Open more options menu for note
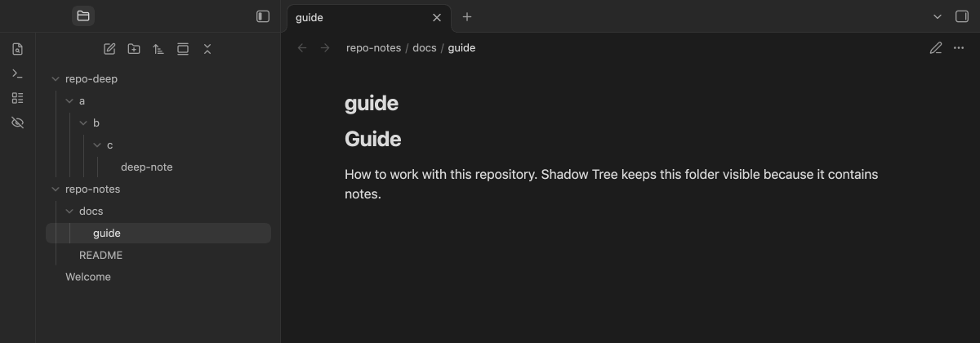 [x=959, y=48]
